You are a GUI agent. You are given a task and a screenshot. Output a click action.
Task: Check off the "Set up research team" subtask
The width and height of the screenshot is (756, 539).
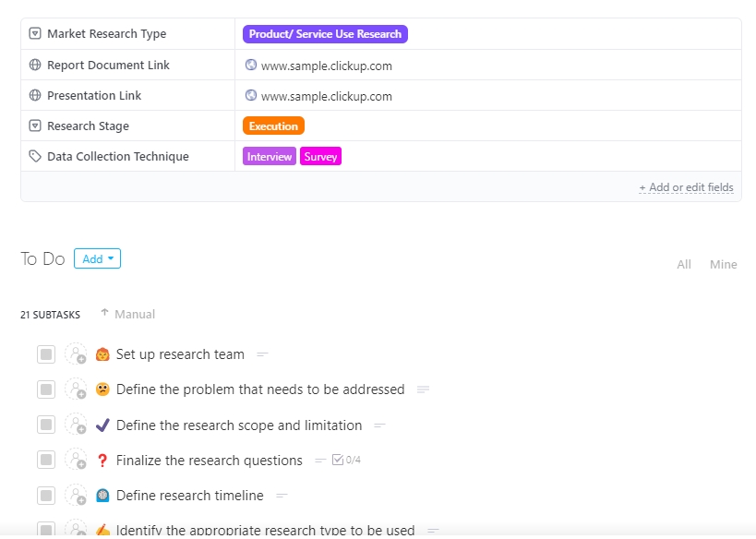(47, 354)
